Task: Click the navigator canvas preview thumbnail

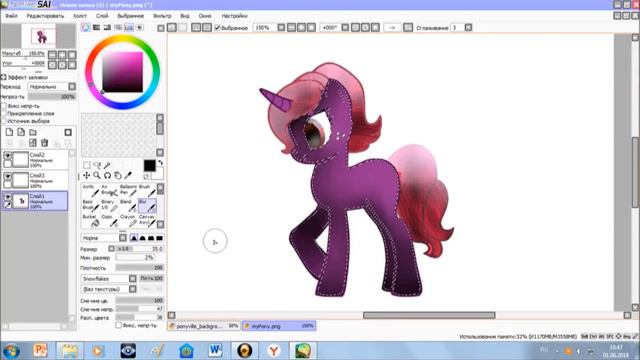Action: [38, 36]
